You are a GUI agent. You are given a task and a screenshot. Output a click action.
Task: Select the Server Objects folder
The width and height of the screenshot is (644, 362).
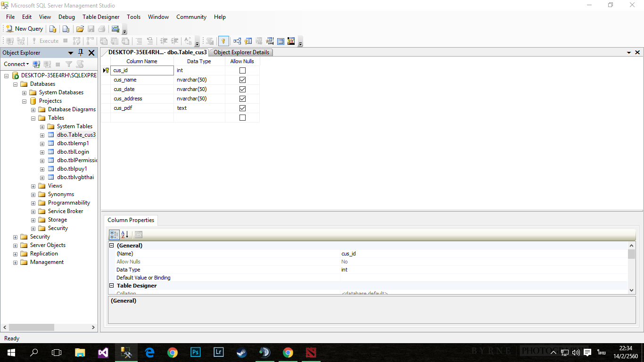pyautogui.click(x=48, y=245)
